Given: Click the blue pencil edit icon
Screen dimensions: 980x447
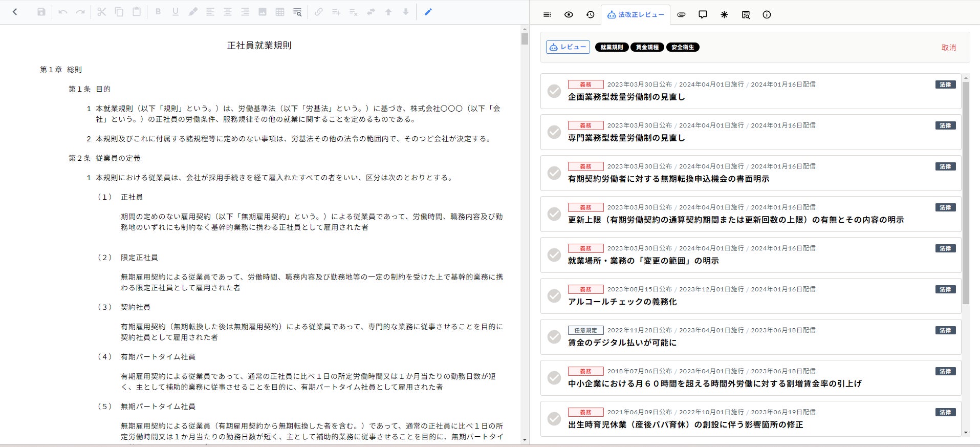Looking at the screenshot, I should [x=428, y=12].
